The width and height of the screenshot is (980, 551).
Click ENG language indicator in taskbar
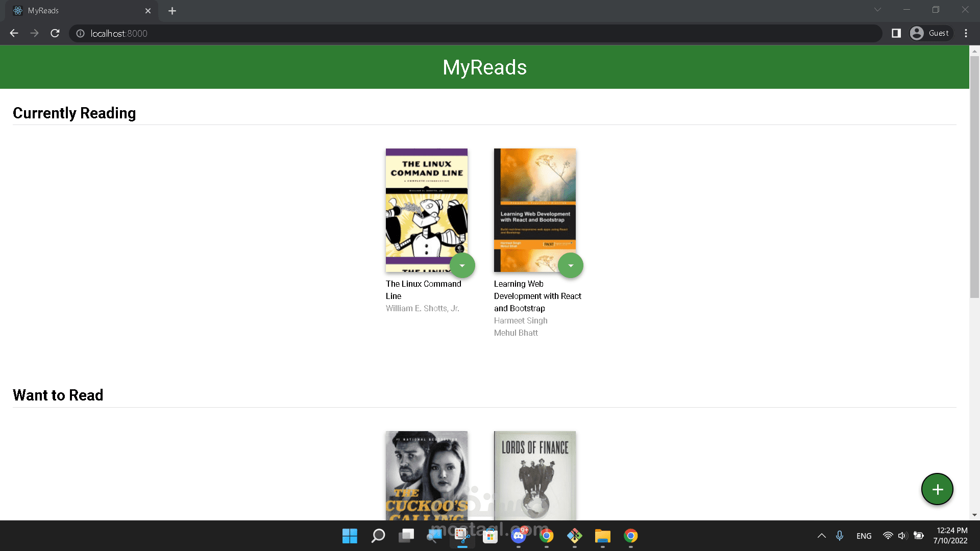click(864, 536)
